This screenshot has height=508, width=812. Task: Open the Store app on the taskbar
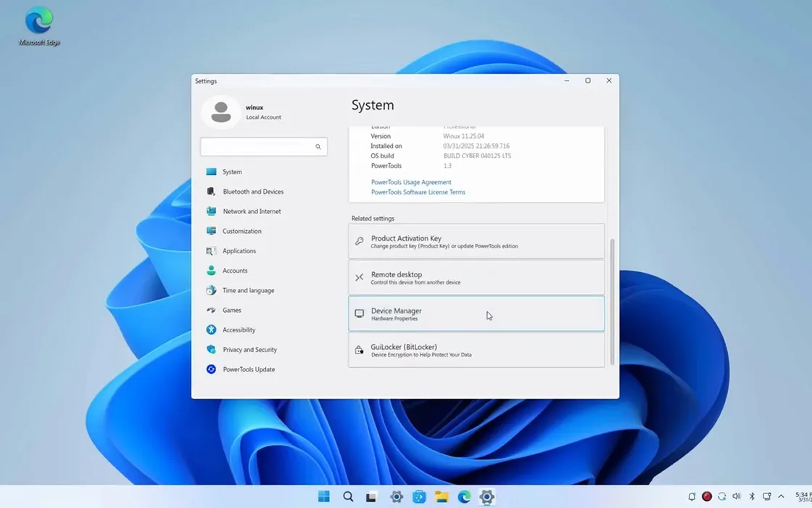(x=419, y=496)
